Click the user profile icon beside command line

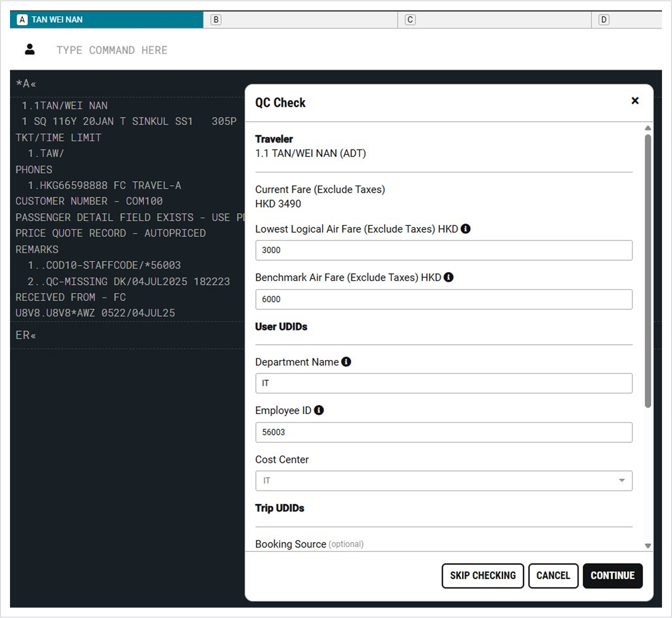(30, 49)
